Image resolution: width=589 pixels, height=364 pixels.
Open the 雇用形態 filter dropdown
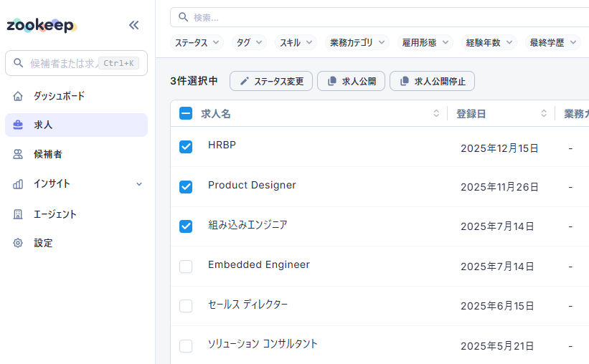[425, 42]
